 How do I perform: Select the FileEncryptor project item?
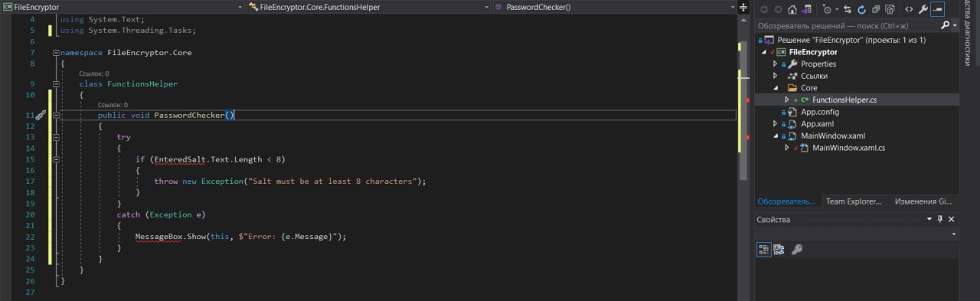tap(812, 52)
